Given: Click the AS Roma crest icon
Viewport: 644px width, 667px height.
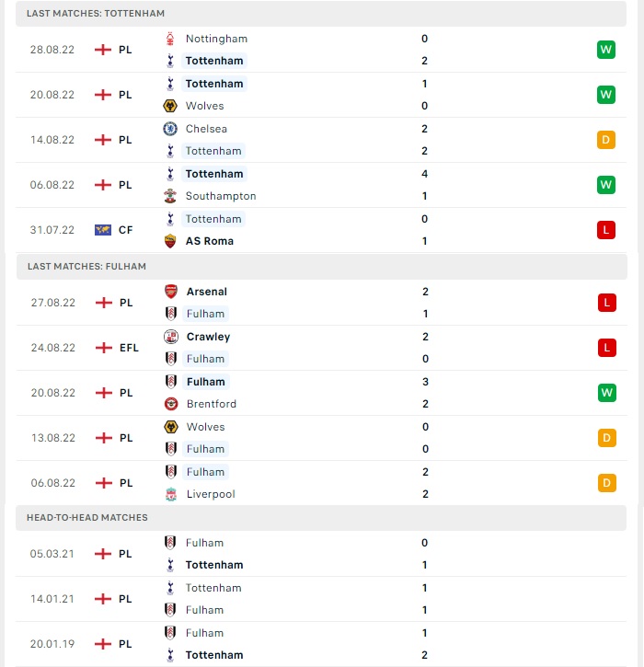Looking at the screenshot, I should tap(170, 241).
